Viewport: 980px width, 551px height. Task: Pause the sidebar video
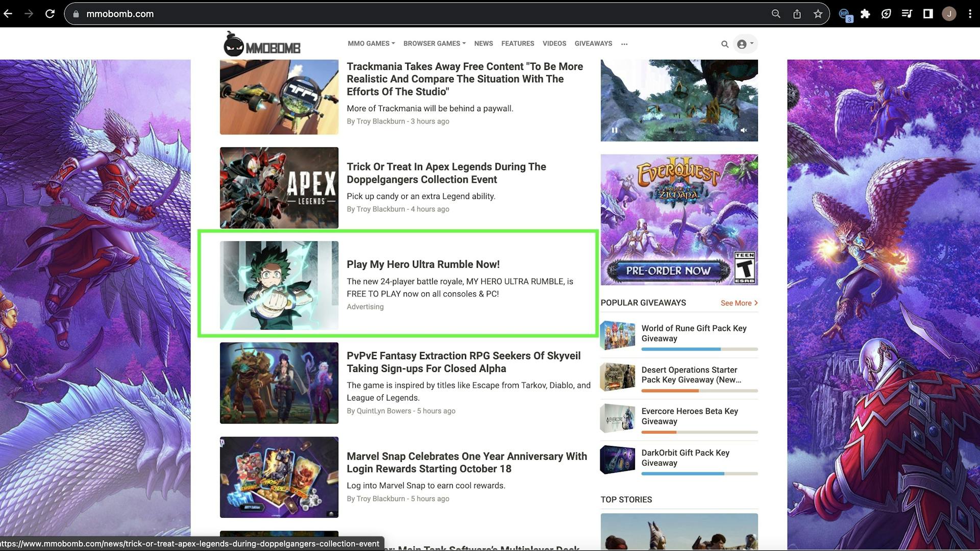coord(615,130)
